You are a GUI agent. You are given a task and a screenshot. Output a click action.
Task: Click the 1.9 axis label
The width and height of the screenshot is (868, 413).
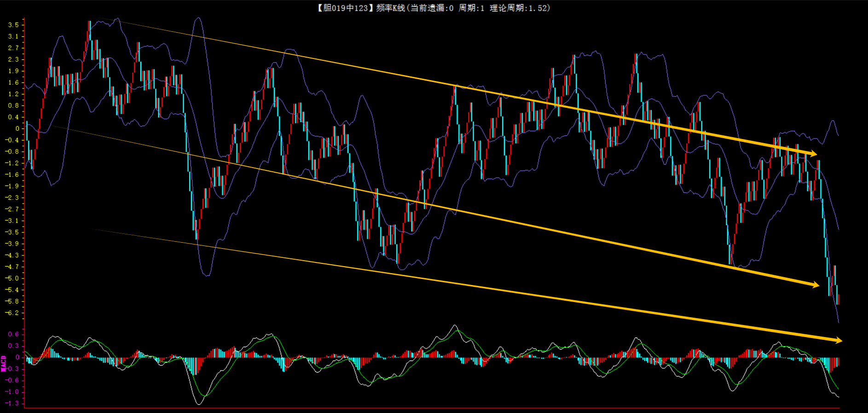(x=13, y=71)
